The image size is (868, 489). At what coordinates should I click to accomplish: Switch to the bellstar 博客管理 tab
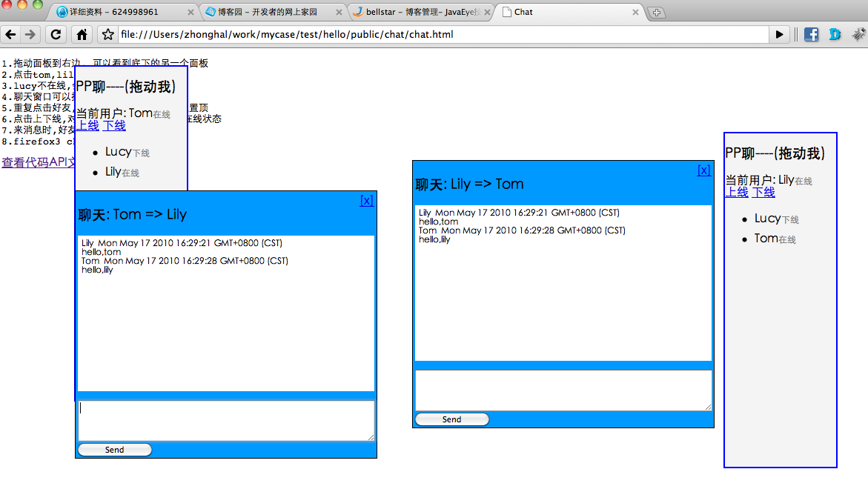[x=418, y=12]
